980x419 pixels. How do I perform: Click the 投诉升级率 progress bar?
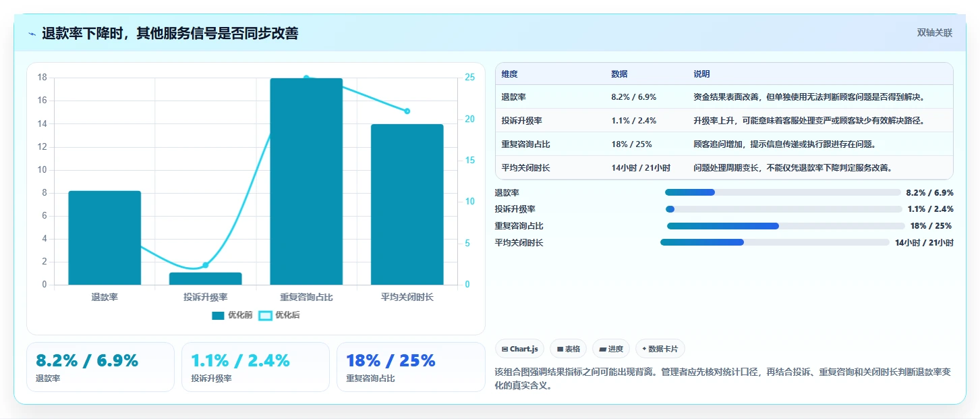(783, 209)
